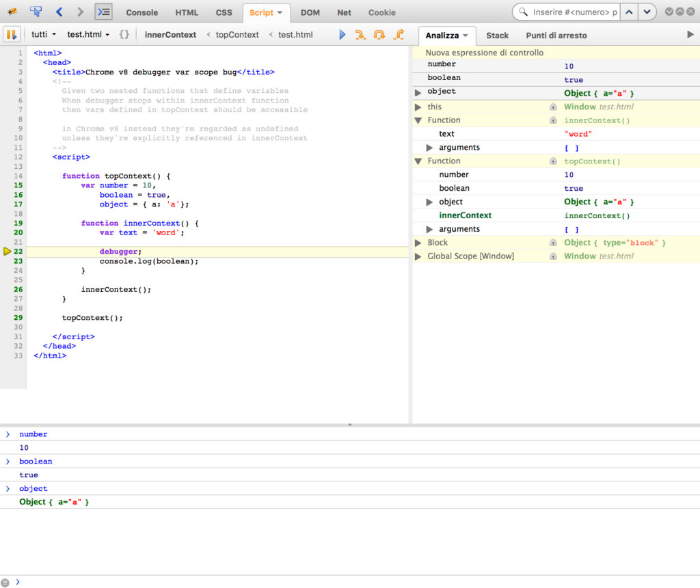700x588 pixels.
Task: Open the test.html file dropdown
Action: 88,34
